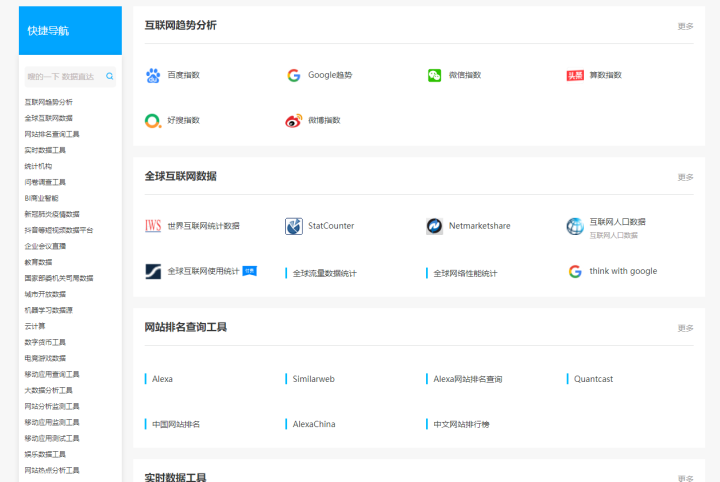Click the Google G icon beside think with google
Viewport: 720px width, 482px height.
point(575,271)
